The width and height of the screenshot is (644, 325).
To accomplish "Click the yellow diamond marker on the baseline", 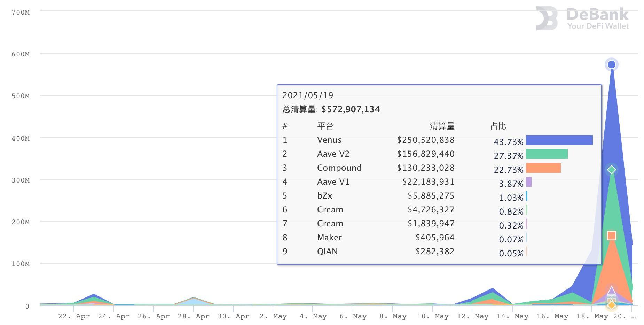I will click(612, 305).
